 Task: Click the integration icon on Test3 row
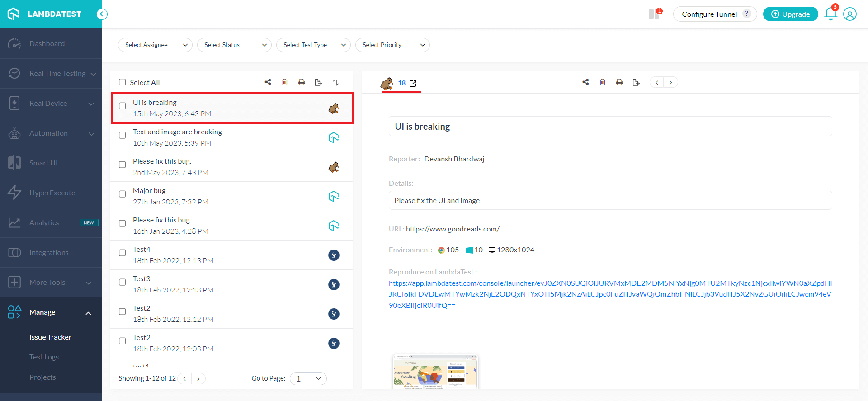[334, 284]
